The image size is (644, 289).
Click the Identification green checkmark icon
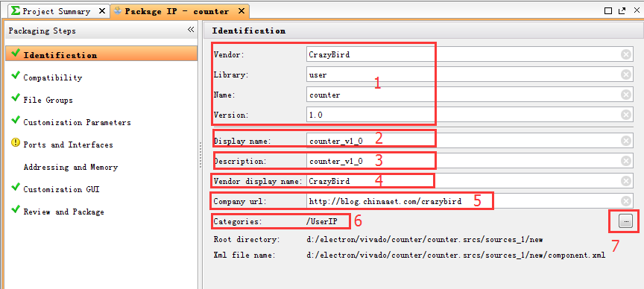16,53
